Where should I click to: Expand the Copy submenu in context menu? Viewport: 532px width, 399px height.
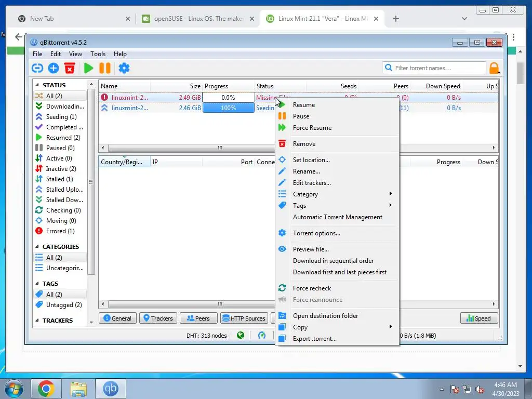coord(337,327)
